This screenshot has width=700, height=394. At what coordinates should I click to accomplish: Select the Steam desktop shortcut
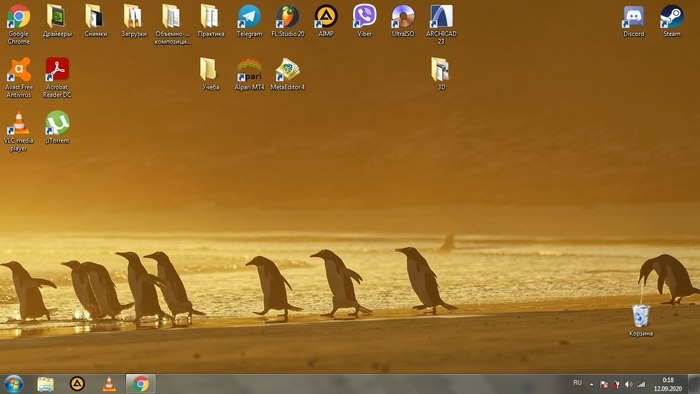tap(672, 21)
